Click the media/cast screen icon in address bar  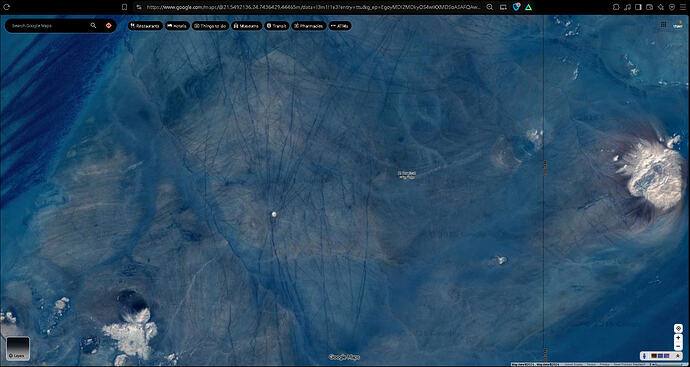click(503, 7)
